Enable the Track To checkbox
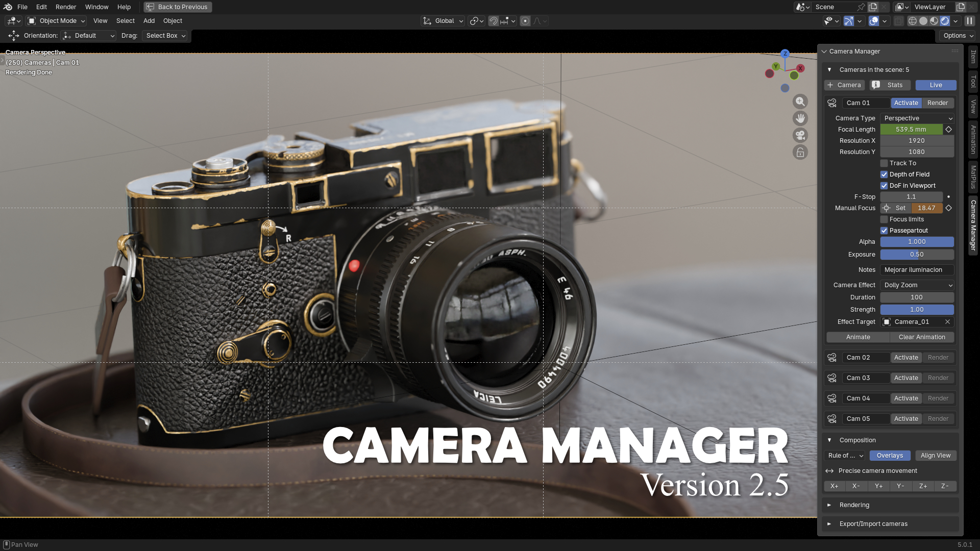Viewport: 980px width, 551px height. pyautogui.click(x=884, y=163)
